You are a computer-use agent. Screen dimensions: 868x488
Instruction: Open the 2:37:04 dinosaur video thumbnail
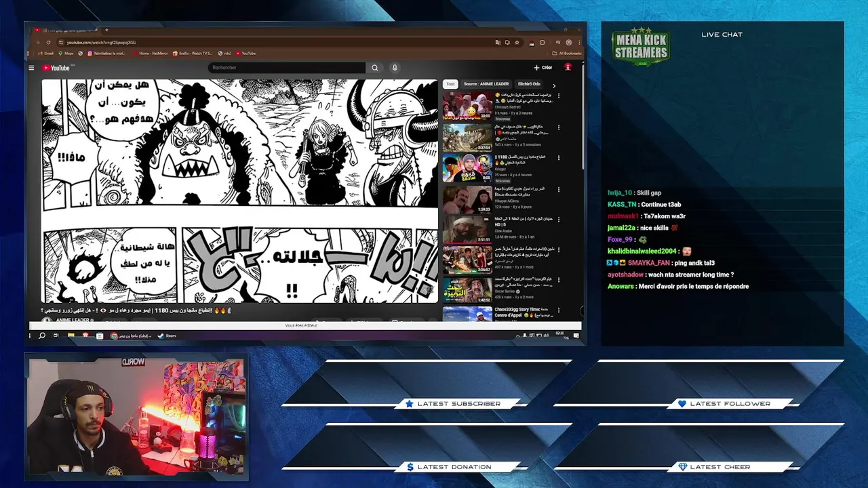467,138
